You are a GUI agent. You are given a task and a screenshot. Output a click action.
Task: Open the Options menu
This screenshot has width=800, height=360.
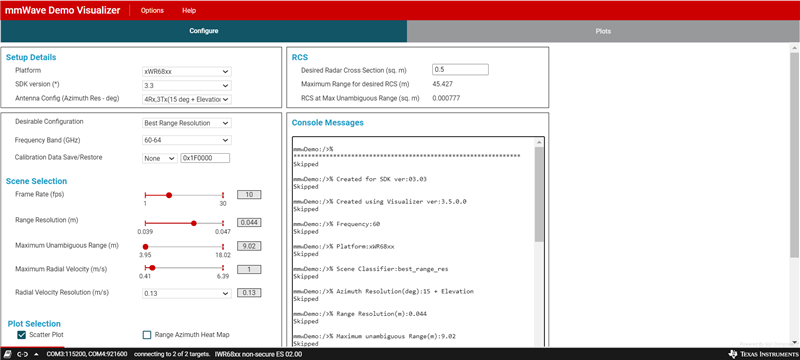(x=152, y=10)
